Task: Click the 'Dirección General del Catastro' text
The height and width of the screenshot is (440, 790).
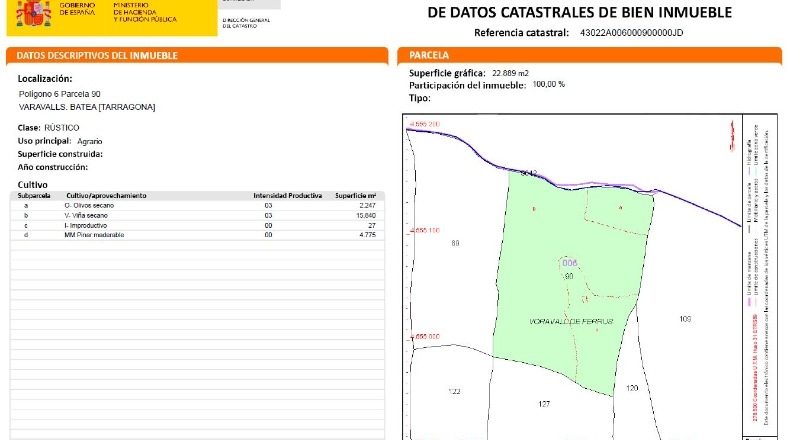Action: pos(246,23)
